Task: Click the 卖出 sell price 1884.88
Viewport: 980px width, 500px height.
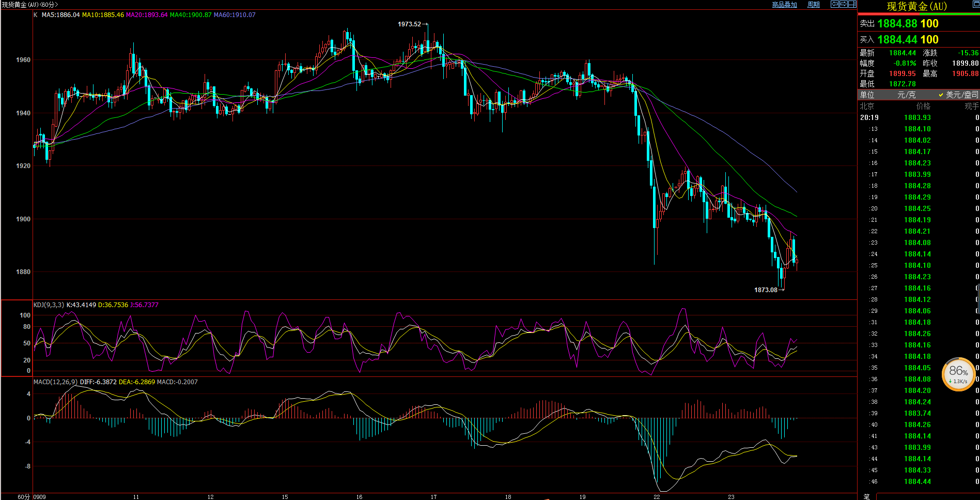Action: click(899, 24)
